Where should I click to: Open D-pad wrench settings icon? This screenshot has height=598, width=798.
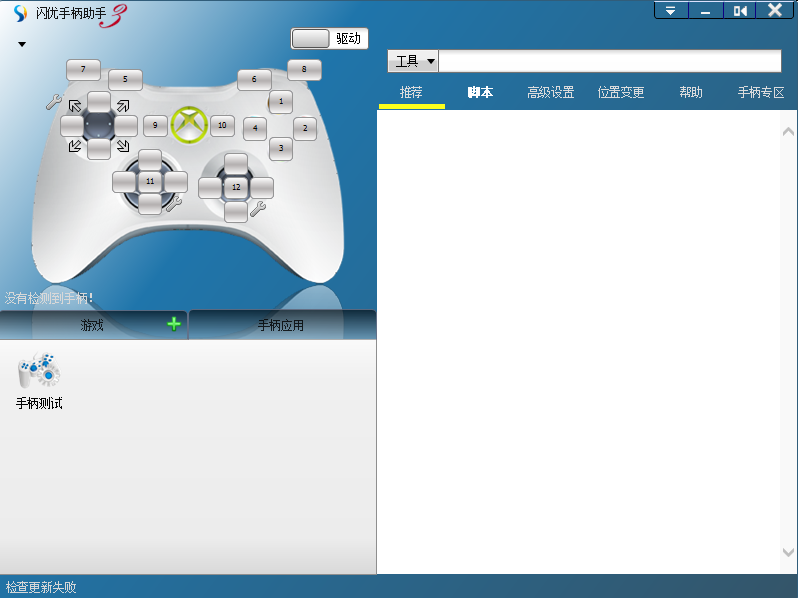(53, 102)
